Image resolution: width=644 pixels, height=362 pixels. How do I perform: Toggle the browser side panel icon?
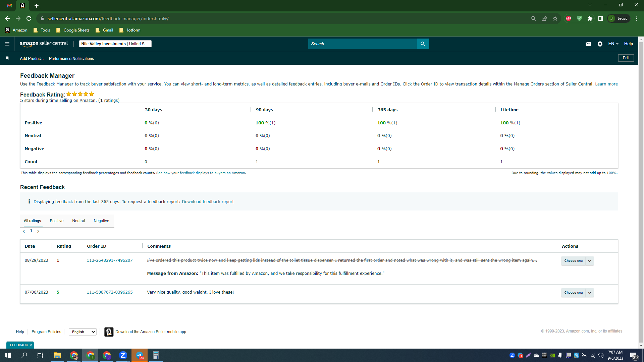(601, 18)
